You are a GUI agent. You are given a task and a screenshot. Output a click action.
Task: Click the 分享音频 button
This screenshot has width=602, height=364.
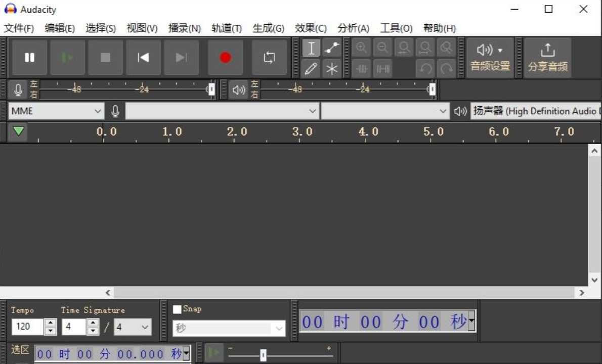click(548, 57)
